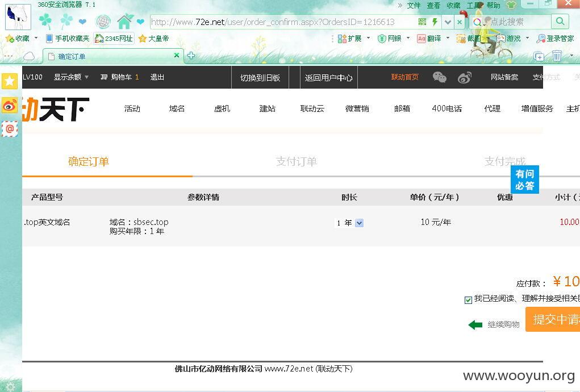Click the footer www.72e.net text
The width and height of the screenshot is (580, 392).
tap(289, 369)
